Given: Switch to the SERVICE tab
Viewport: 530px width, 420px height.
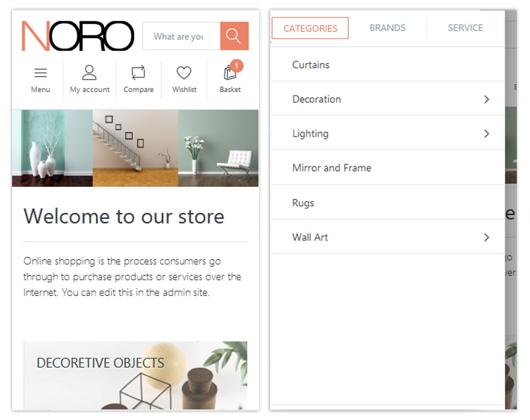Looking at the screenshot, I should point(465,28).
